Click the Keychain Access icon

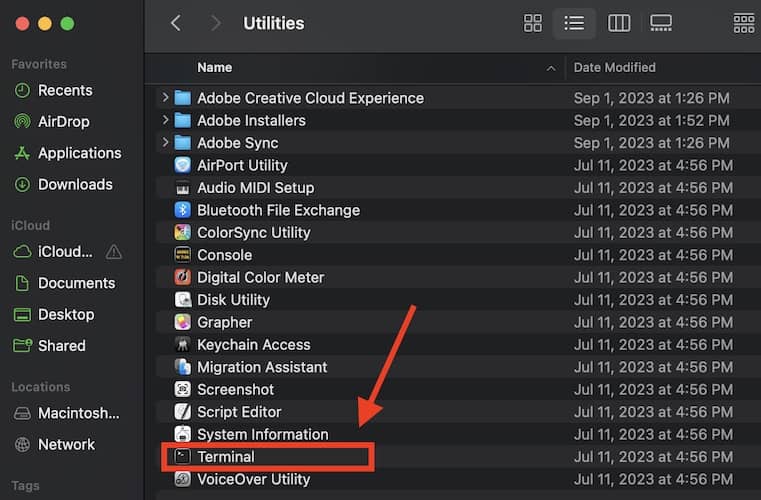182,345
